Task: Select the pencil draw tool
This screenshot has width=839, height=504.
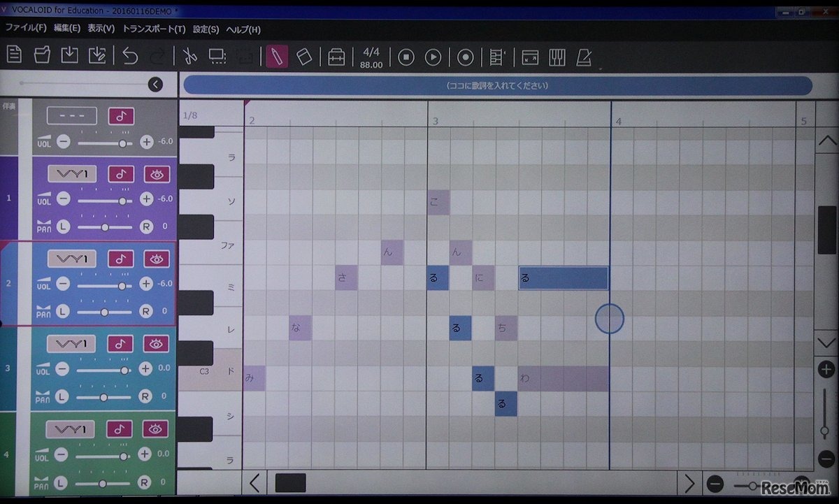Action: coord(277,57)
